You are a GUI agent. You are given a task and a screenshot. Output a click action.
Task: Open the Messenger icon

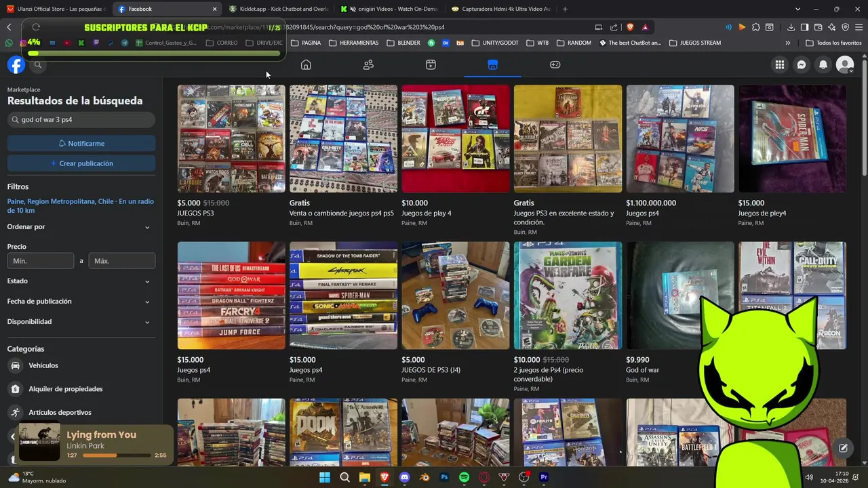click(x=802, y=64)
